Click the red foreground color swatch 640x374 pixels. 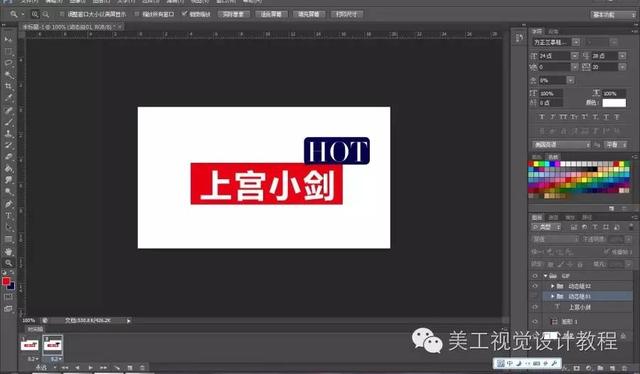coord(6,281)
